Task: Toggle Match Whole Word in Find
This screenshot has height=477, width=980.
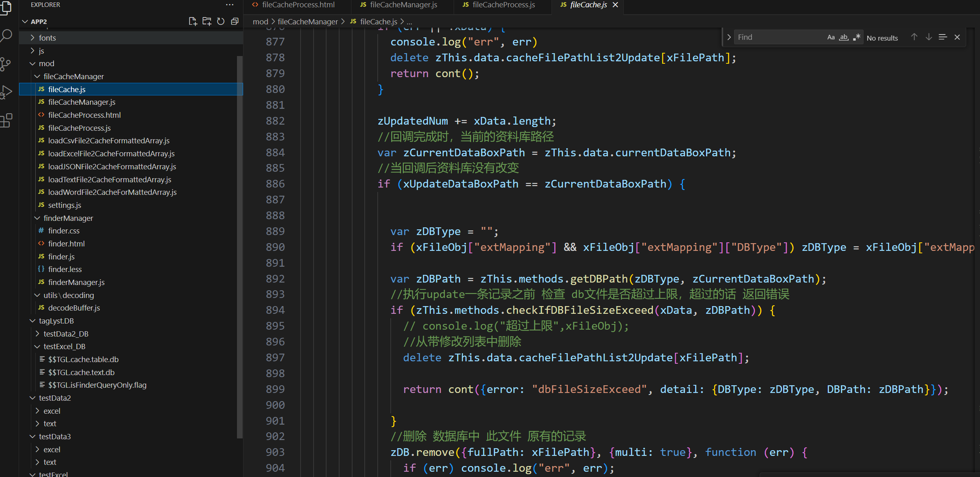Action: [x=844, y=37]
